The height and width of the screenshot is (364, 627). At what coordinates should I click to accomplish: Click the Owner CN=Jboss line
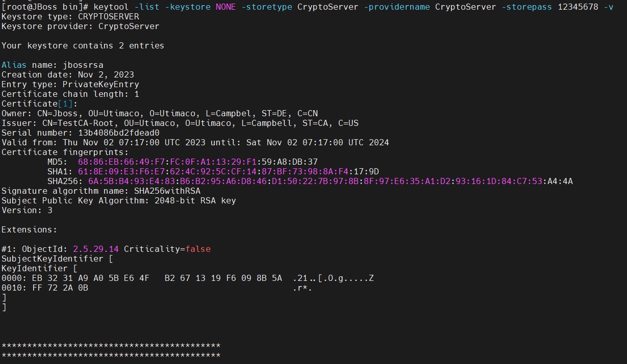coord(160,113)
